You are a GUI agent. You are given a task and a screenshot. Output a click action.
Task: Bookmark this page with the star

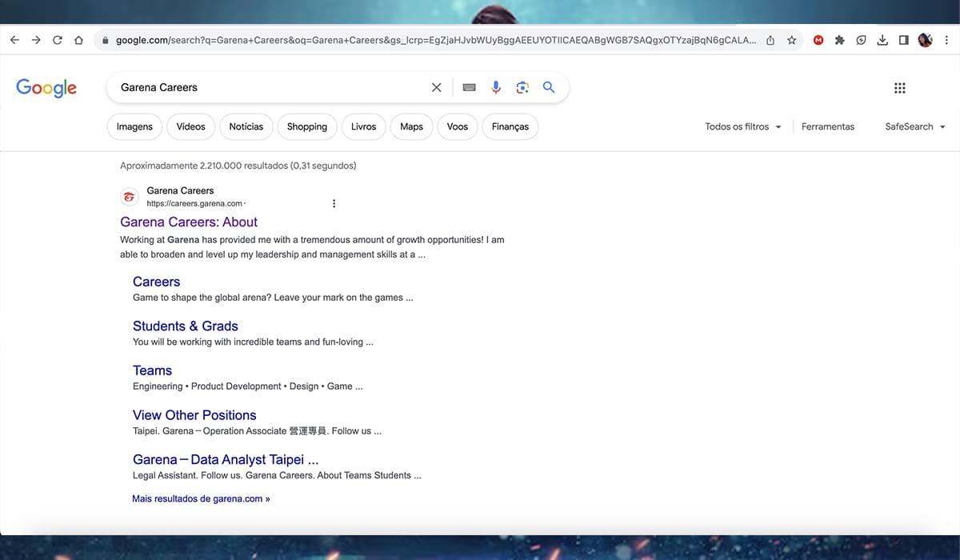(x=791, y=40)
